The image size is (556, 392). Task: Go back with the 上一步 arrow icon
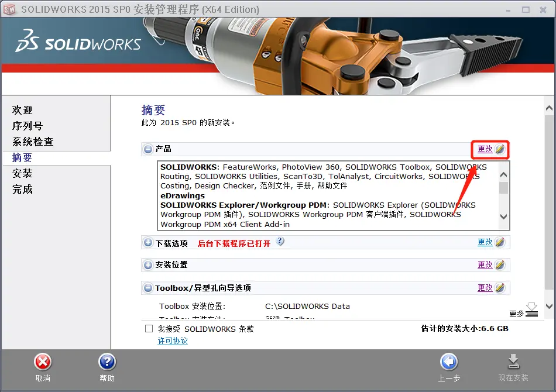tap(449, 362)
